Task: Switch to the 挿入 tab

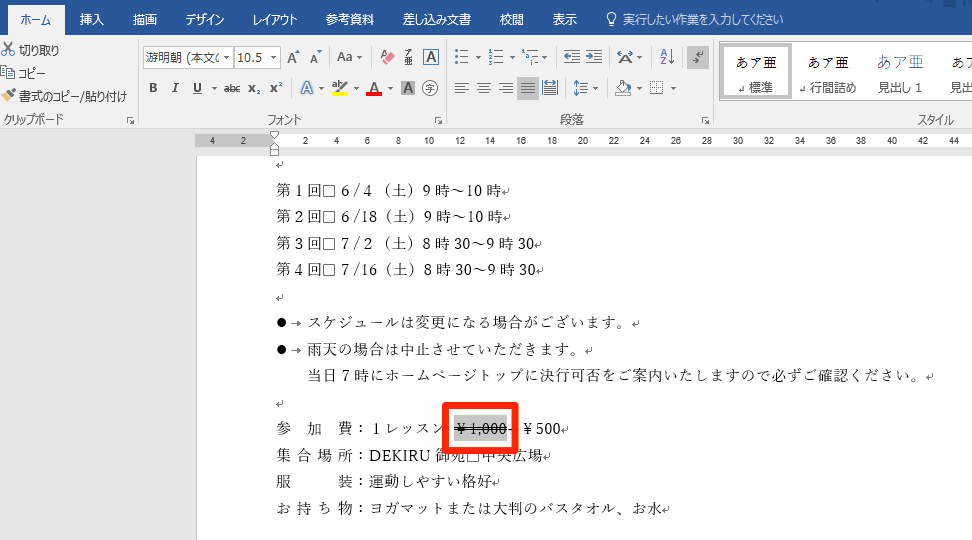Action: pos(91,20)
